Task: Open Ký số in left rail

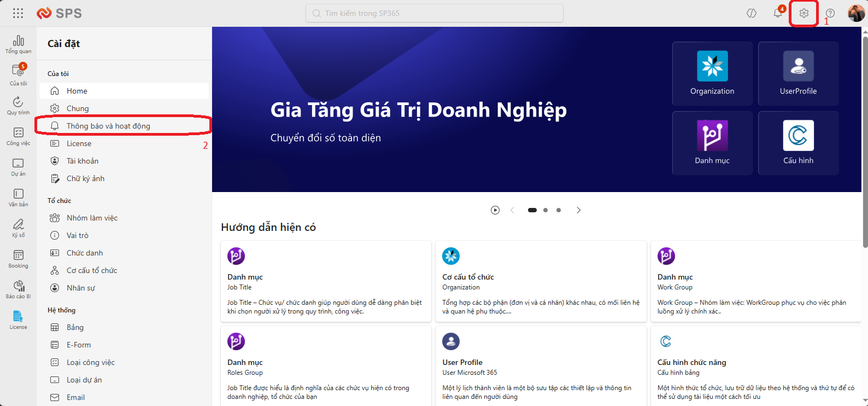Action: click(x=18, y=228)
